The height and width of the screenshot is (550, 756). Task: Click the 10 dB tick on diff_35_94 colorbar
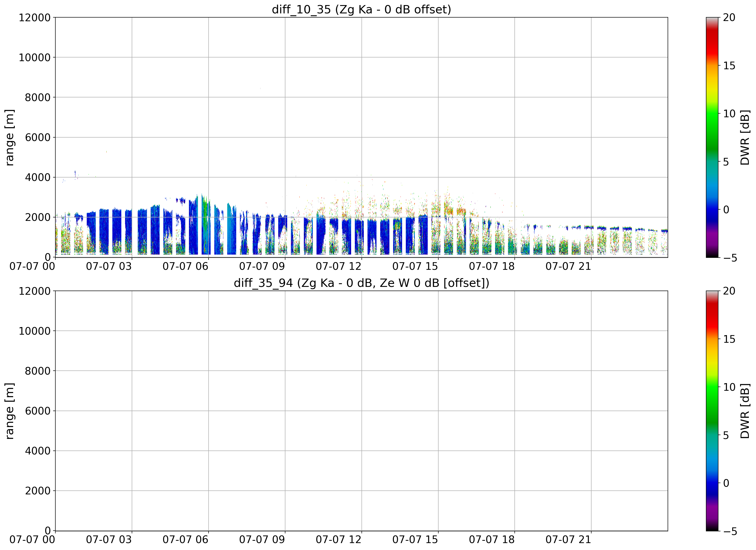pyautogui.click(x=729, y=387)
